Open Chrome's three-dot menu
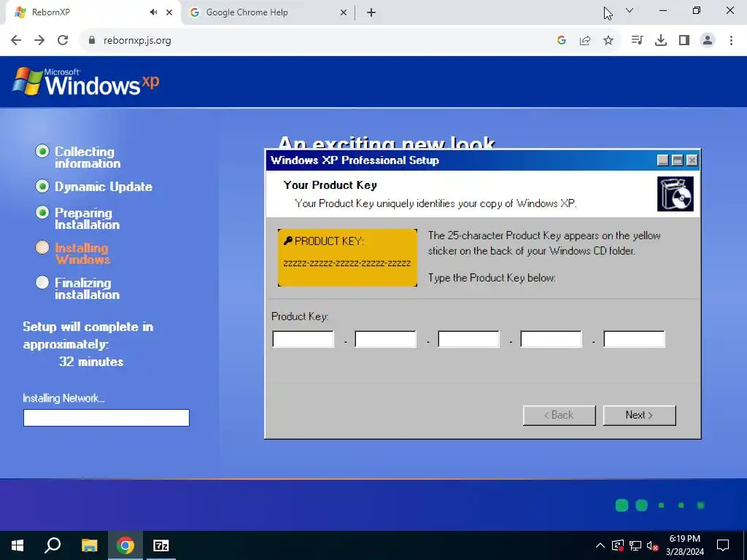This screenshot has height=560, width=747. (x=731, y=41)
